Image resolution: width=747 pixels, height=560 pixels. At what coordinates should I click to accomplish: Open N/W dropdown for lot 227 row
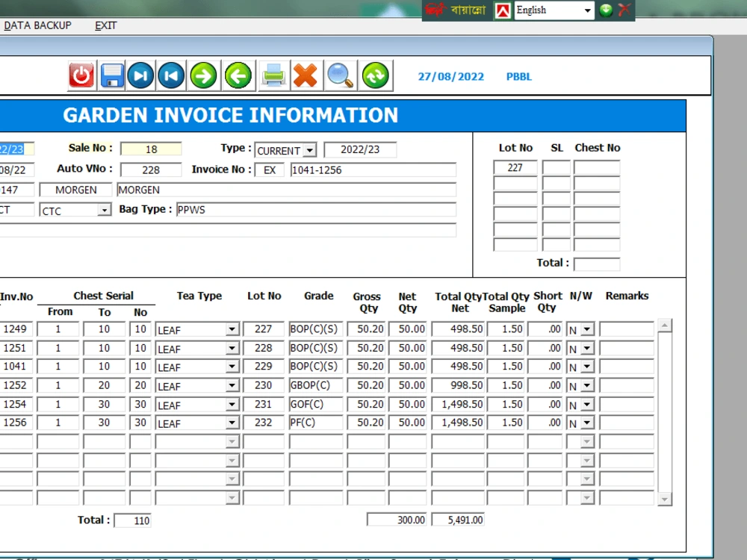pyautogui.click(x=587, y=329)
